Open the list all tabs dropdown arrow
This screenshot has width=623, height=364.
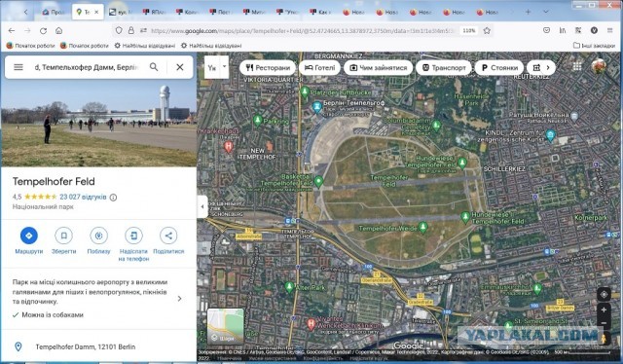pyautogui.click(x=546, y=12)
